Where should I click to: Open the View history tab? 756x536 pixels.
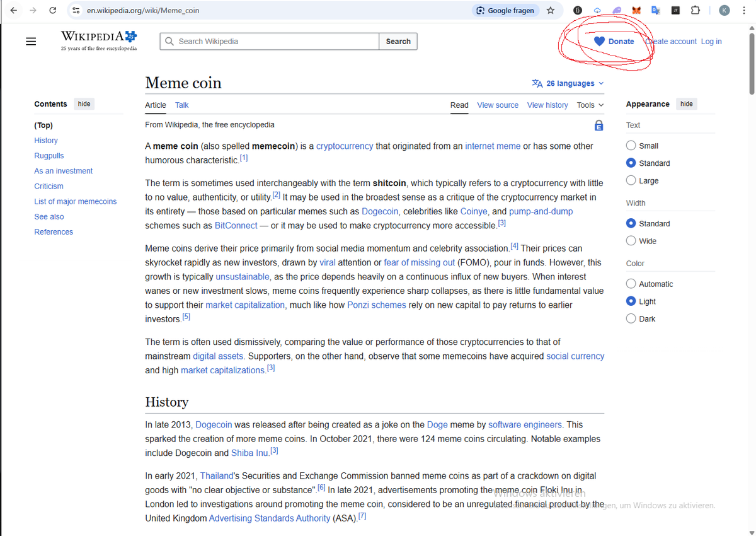click(547, 105)
